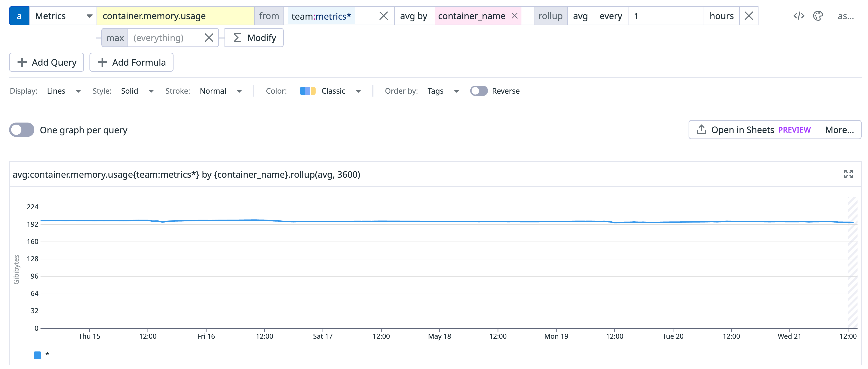Enable One graph per query
868x369 pixels.
click(22, 130)
